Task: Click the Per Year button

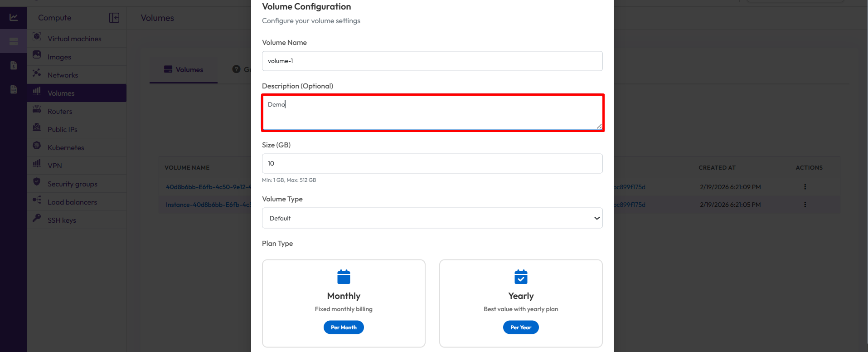Action: tap(521, 328)
